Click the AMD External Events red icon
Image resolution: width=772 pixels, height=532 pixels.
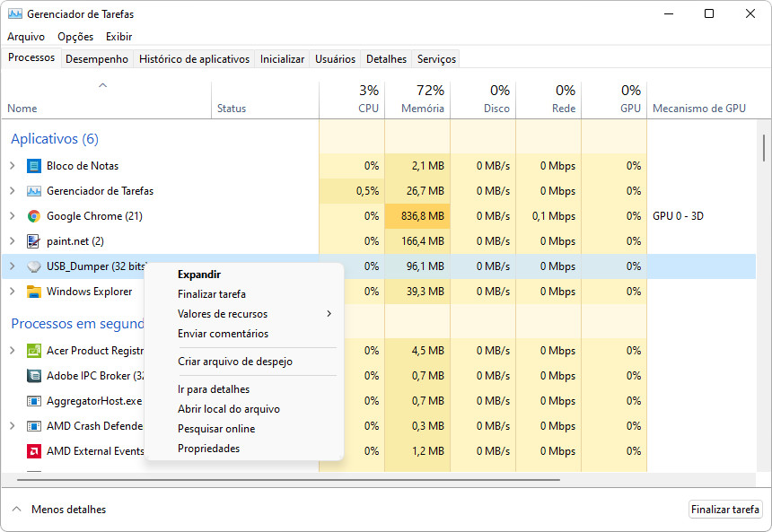point(33,450)
